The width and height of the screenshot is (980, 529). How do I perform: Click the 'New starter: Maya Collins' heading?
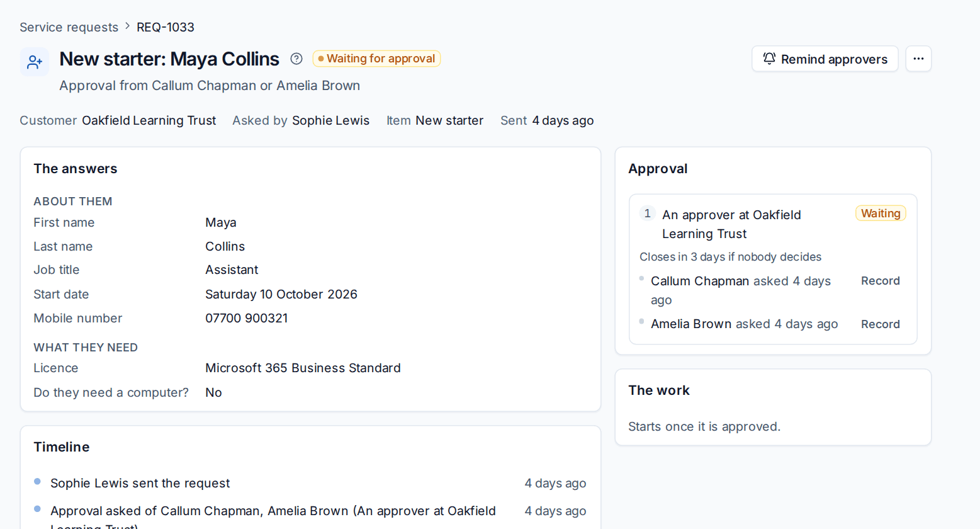click(x=169, y=59)
